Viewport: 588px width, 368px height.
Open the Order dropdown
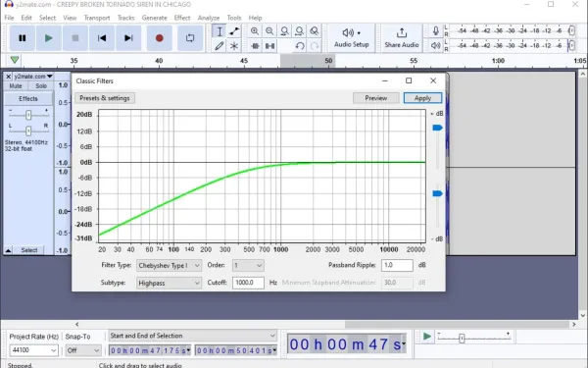pyautogui.click(x=248, y=266)
